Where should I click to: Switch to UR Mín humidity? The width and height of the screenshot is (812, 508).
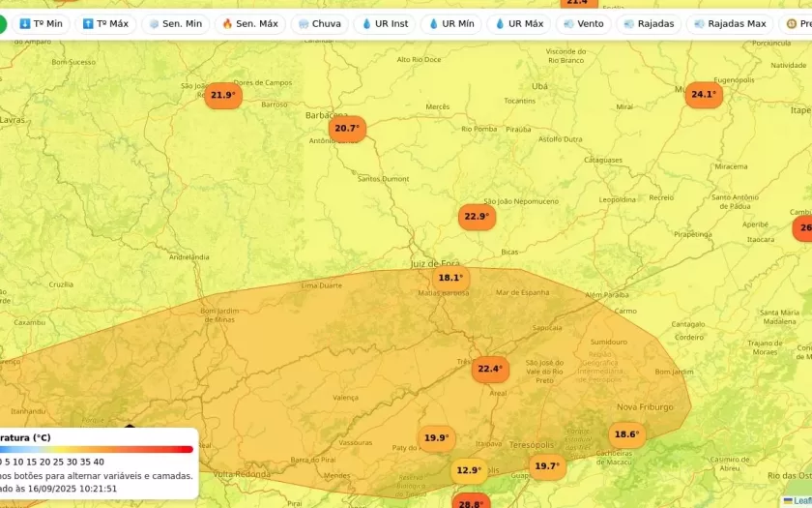click(x=450, y=23)
